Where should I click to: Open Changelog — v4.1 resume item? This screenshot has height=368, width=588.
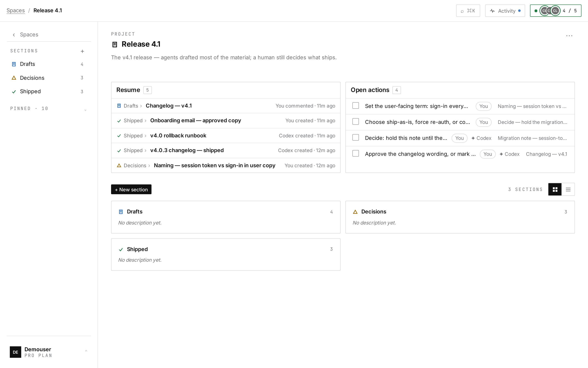click(226, 106)
